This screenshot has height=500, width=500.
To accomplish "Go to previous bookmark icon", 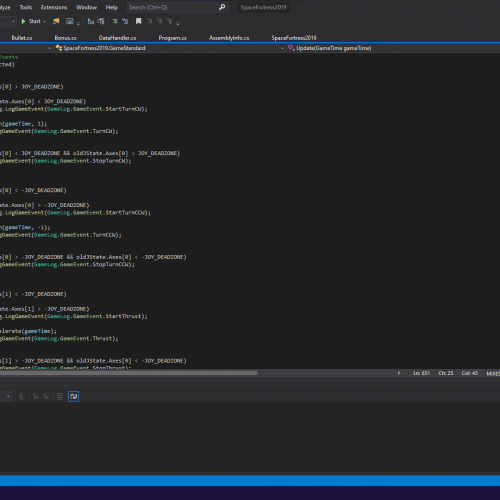I will (x=150, y=21).
